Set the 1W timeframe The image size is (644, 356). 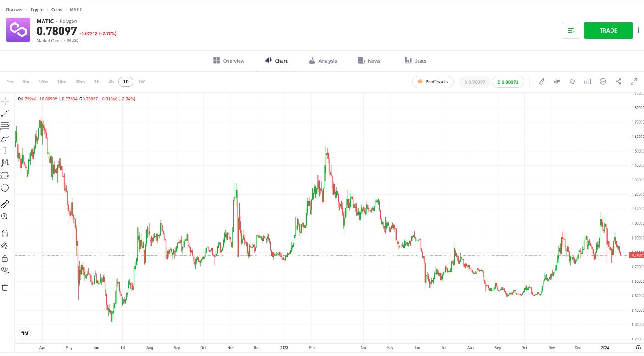pyautogui.click(x=142, y=82)
